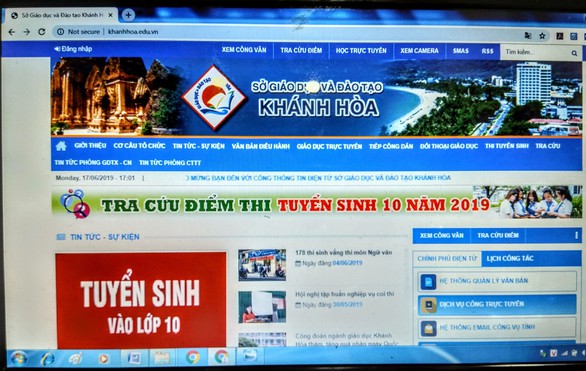Switch to CHÍNH PHỦ ĐIỆN TỬ tab

tap(447, 259)
